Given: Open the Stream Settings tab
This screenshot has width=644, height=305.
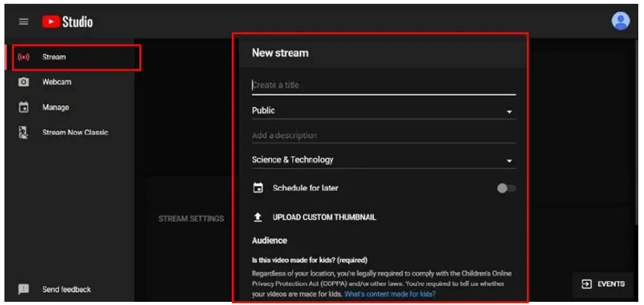Looking at the screenshot, I should click(x=191, y=219).
